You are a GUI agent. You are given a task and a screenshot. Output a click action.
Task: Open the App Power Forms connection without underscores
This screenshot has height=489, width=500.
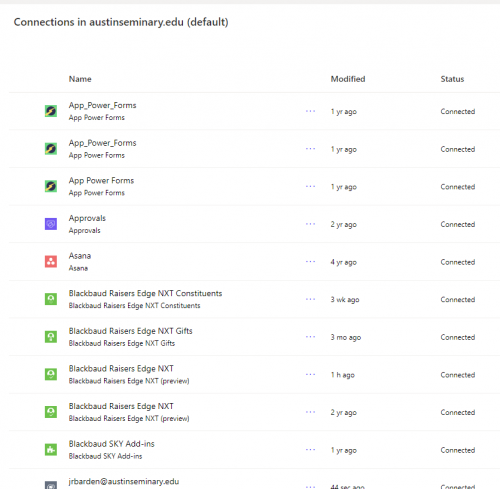click(x=101, y=181)
